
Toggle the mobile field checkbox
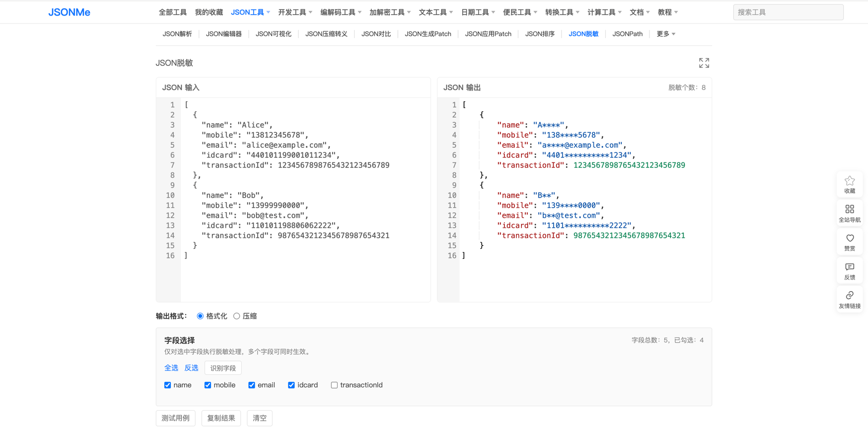pos(207,385)
